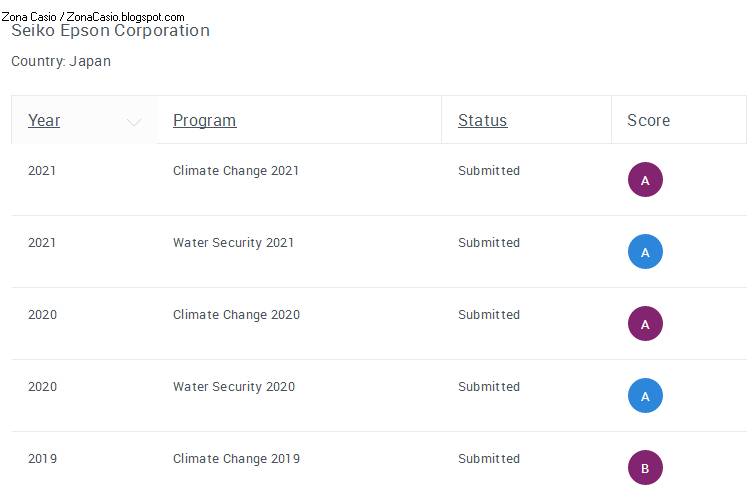Click the ZonaCasio.blogspot.com watermark text
This screenshot has width=756, height=502.
click(x=125, y=17)
